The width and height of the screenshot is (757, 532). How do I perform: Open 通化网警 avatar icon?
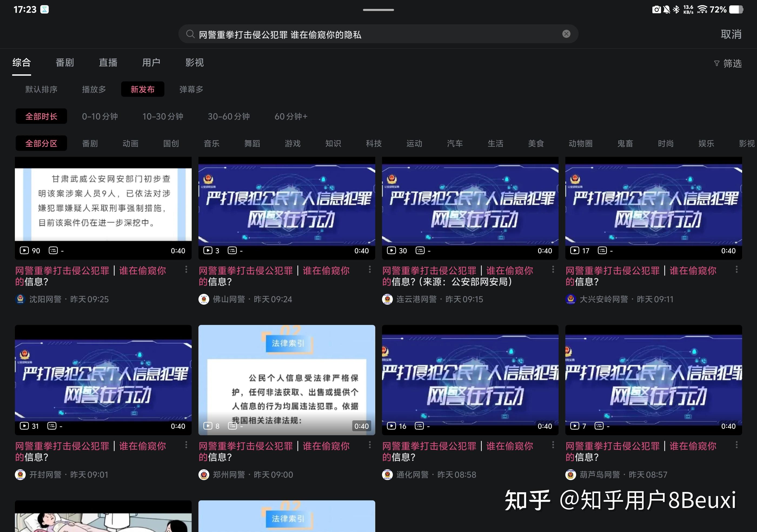coord(387,475)
